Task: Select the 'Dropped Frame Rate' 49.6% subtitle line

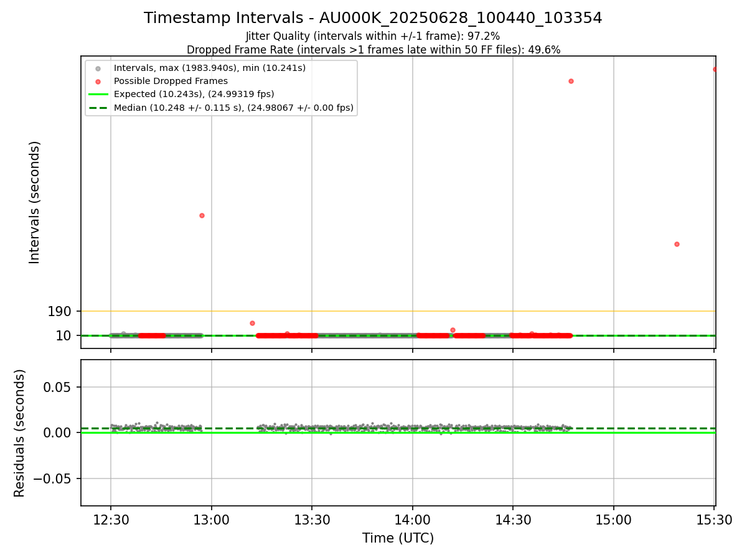Action: coord(374,50)
